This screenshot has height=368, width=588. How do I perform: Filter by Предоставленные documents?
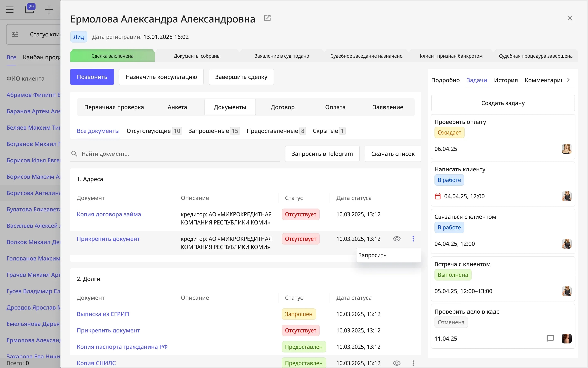tap(276, 131)
